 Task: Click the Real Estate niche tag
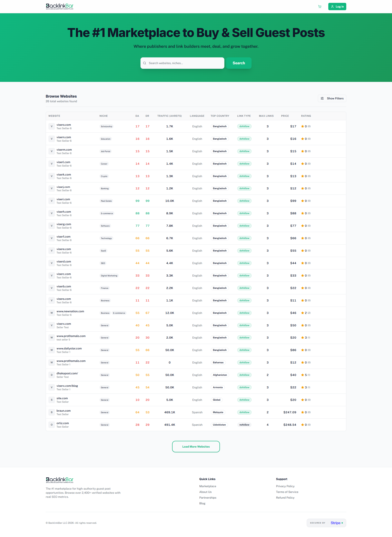click(106, 201)
